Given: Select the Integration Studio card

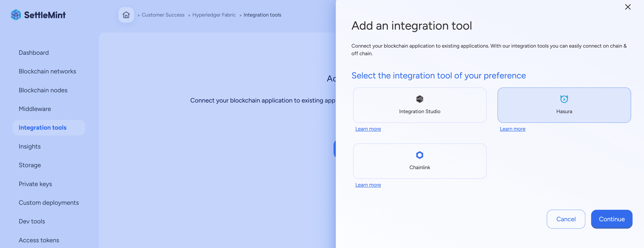Looking at the screenshot, I should pyautogui.click(x=419, y=105).
